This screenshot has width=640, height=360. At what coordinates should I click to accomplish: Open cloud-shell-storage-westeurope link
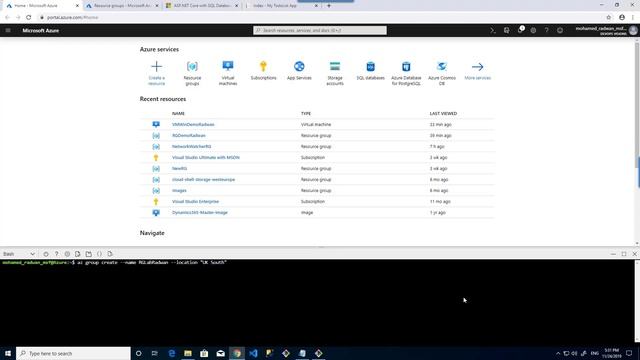[203, 180]
